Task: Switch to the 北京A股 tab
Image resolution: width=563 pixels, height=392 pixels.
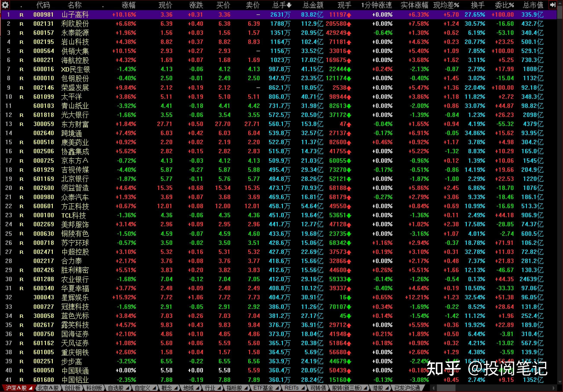Action: tap(48, 388)
